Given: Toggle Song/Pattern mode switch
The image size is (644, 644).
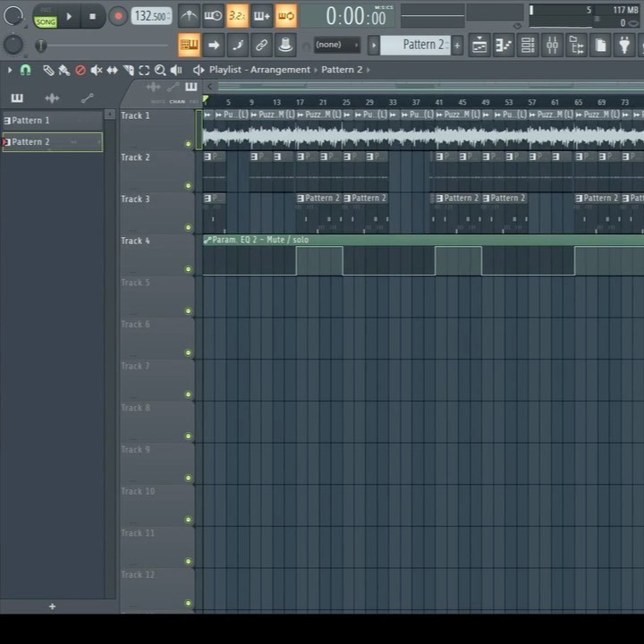Looking at the screenshot, I should click(x=45, y=16).
